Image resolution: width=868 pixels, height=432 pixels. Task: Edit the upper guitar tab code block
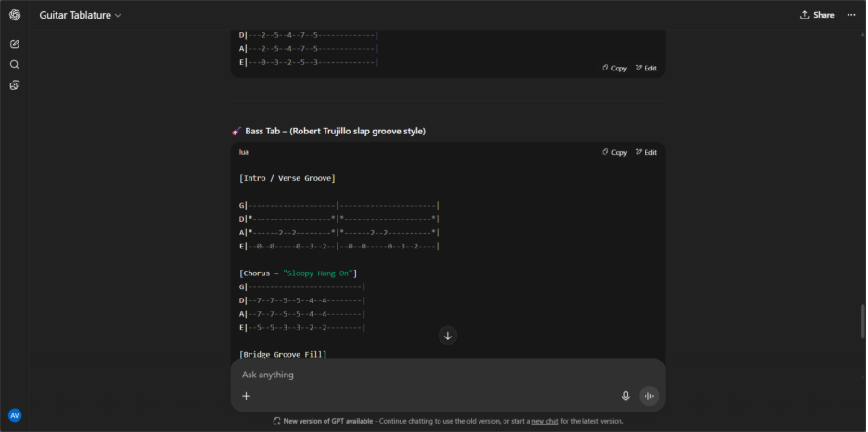pos(646,68)
